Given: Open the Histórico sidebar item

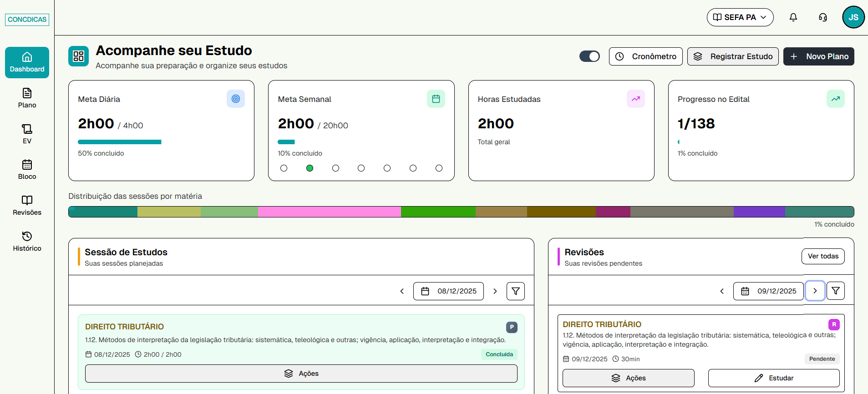Looking at the screenshot, I should coord(27,242).
